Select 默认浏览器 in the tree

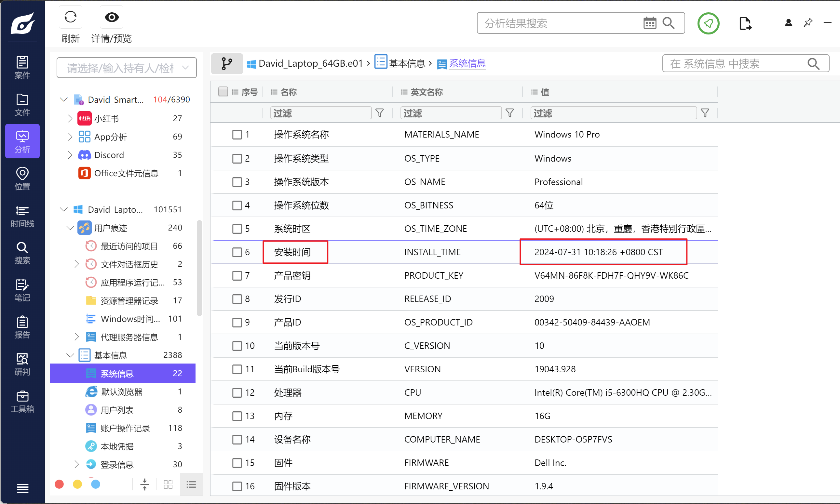tap(122, 392)
